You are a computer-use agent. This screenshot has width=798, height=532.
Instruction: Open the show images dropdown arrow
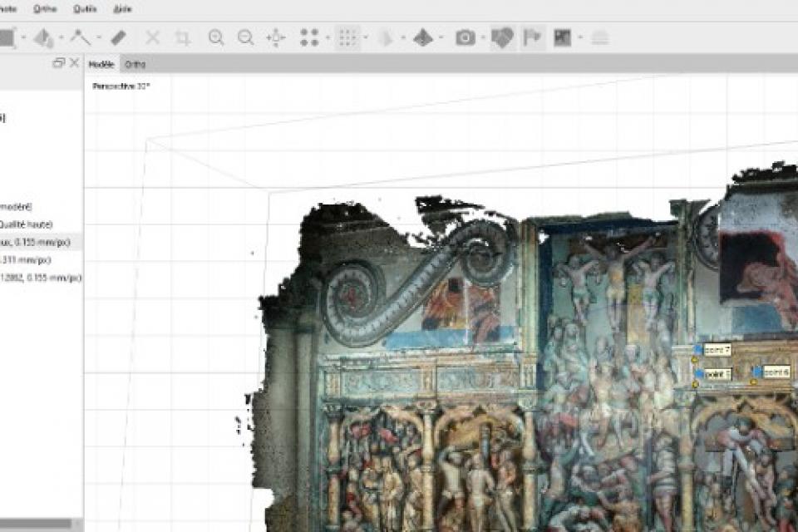[x=581, y=37]
